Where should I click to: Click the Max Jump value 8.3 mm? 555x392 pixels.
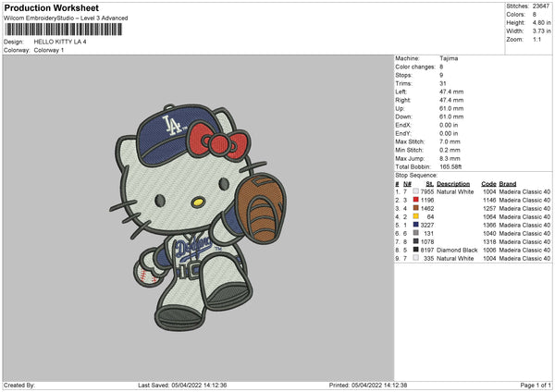tap(450, 158)
